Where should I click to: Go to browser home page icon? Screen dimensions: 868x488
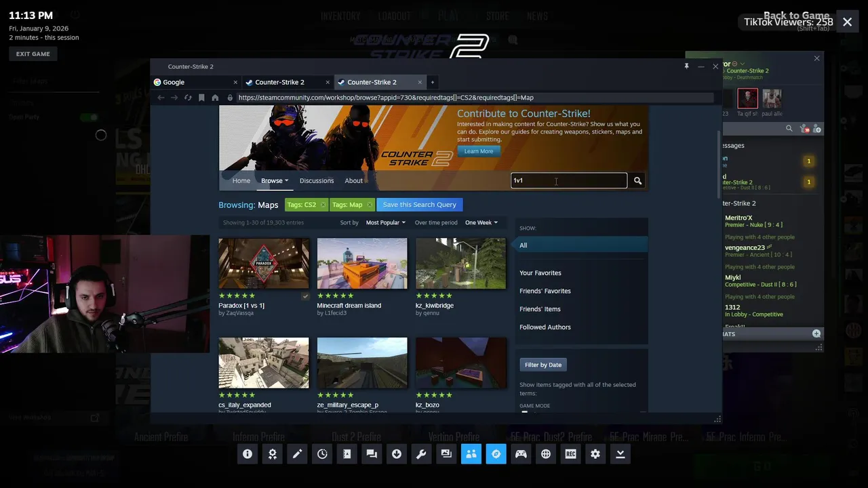point(215,98)
